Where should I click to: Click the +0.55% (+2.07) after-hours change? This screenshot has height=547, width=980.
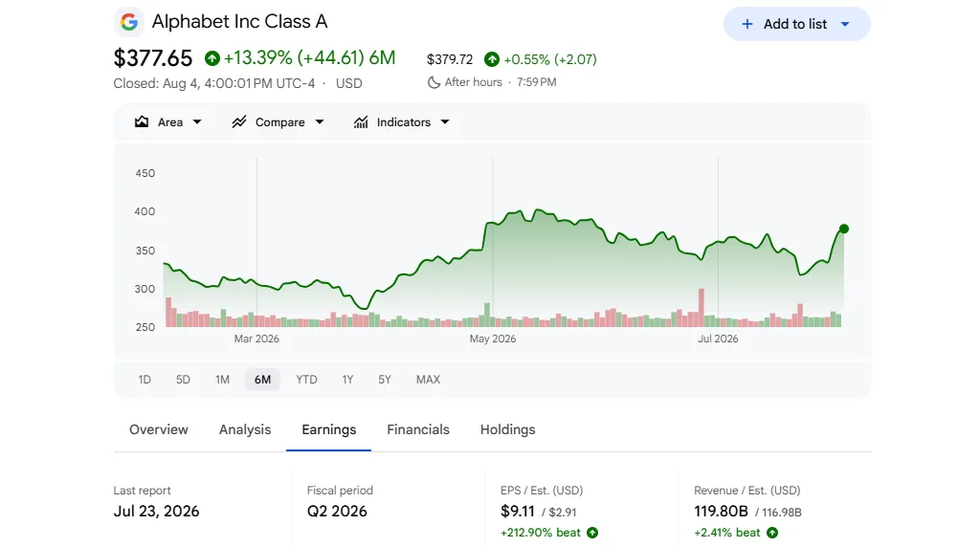coord(550,59)
